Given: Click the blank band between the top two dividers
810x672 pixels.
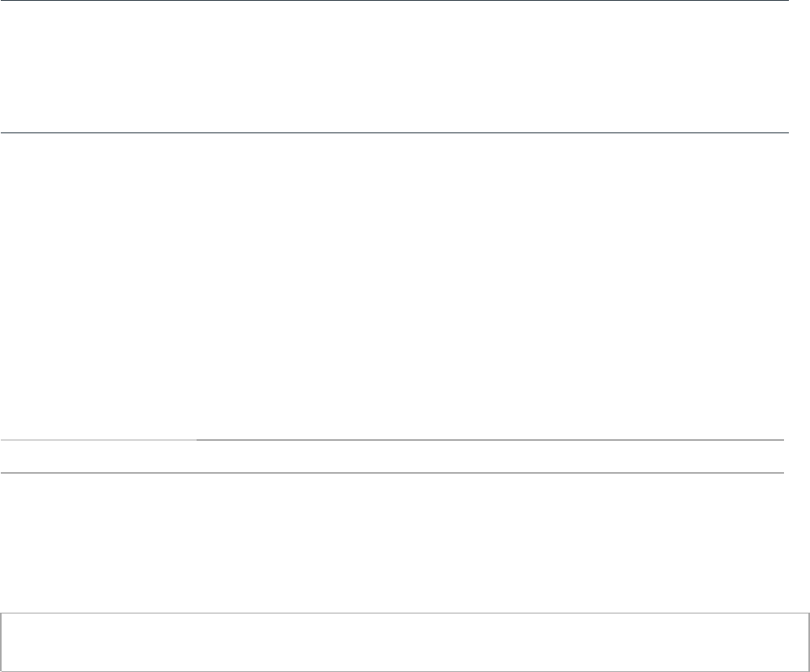Looking at the screenshot, I should coord(394,67).
